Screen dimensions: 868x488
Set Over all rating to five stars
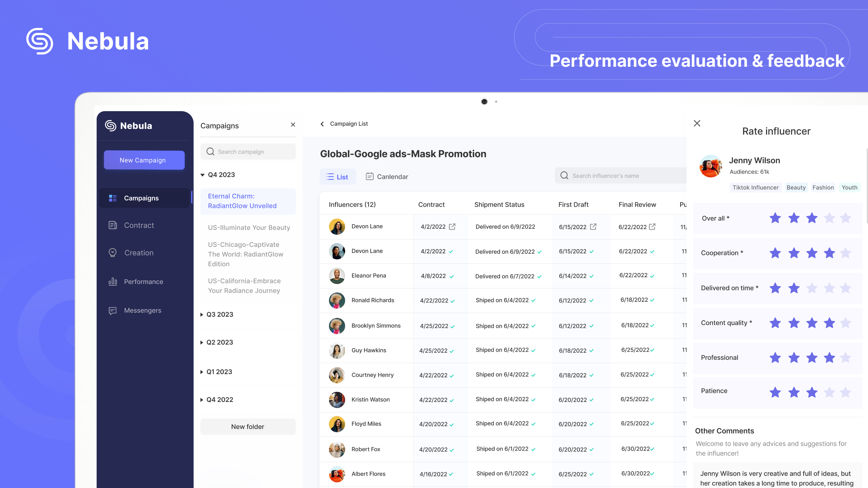(845, 218)
